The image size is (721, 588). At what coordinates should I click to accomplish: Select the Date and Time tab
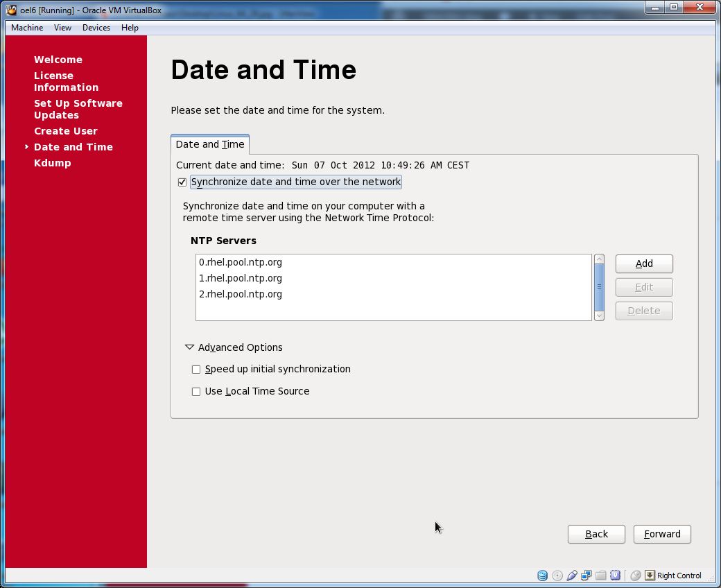tap(209, 144)
